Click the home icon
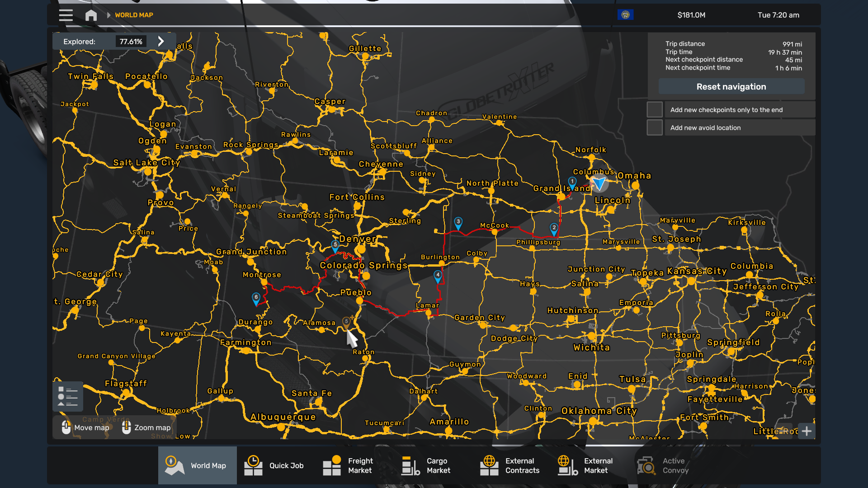This screenshot has width=868, height=488. 91,15
